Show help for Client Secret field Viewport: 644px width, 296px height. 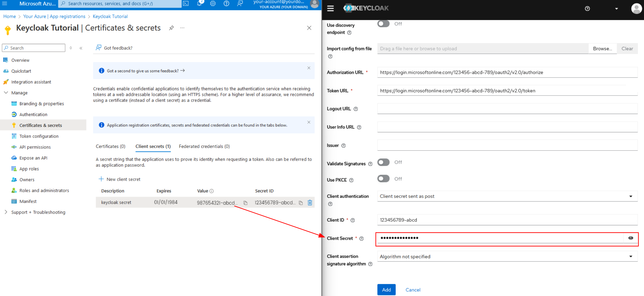362,238
